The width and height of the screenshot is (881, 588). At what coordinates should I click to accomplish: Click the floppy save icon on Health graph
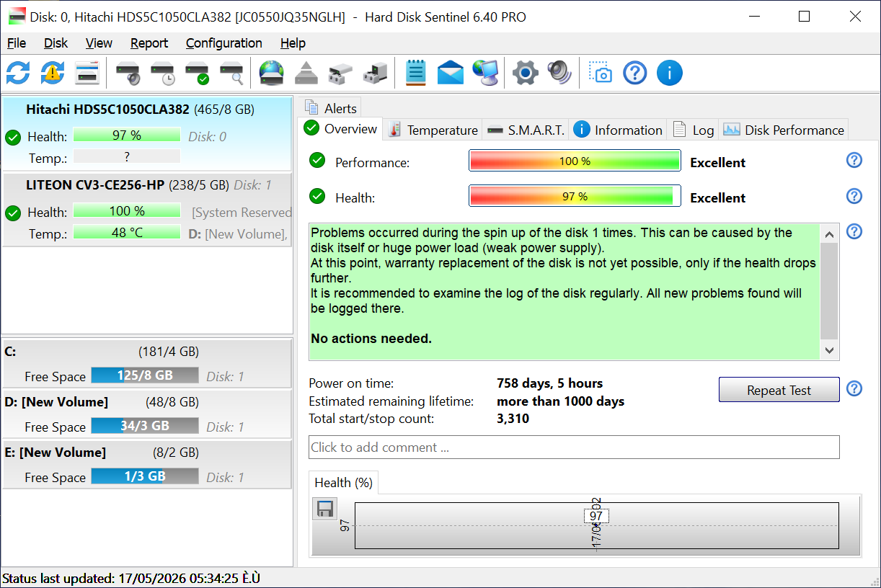(x=325, y=509)
